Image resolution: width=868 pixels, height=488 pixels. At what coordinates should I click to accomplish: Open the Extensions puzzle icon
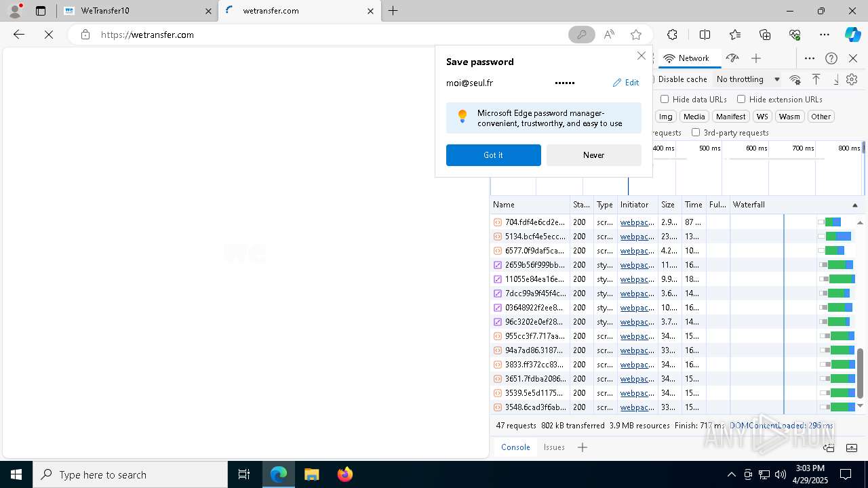(x=672, y=35)
